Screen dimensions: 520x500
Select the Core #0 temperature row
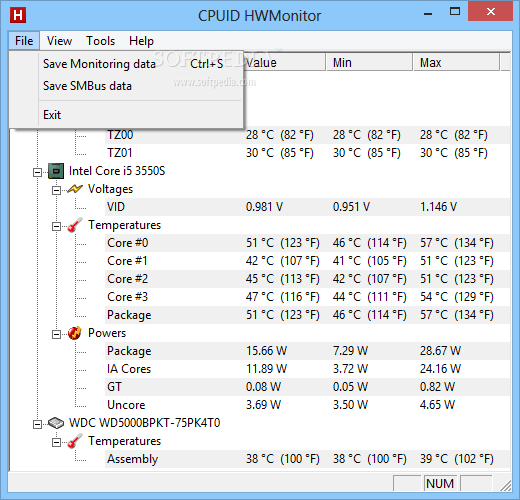tap(307, 243)
